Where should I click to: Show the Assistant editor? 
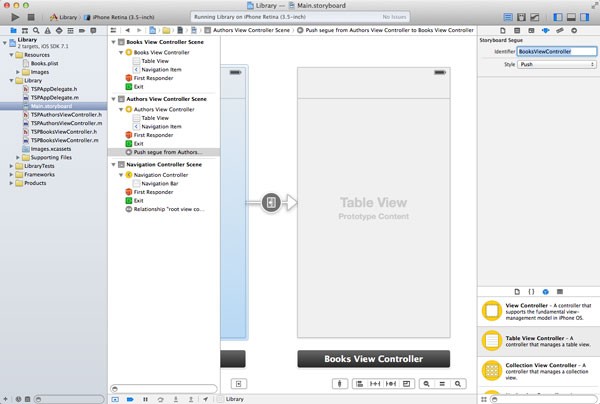pyautogui.click(x=521, y=17)
